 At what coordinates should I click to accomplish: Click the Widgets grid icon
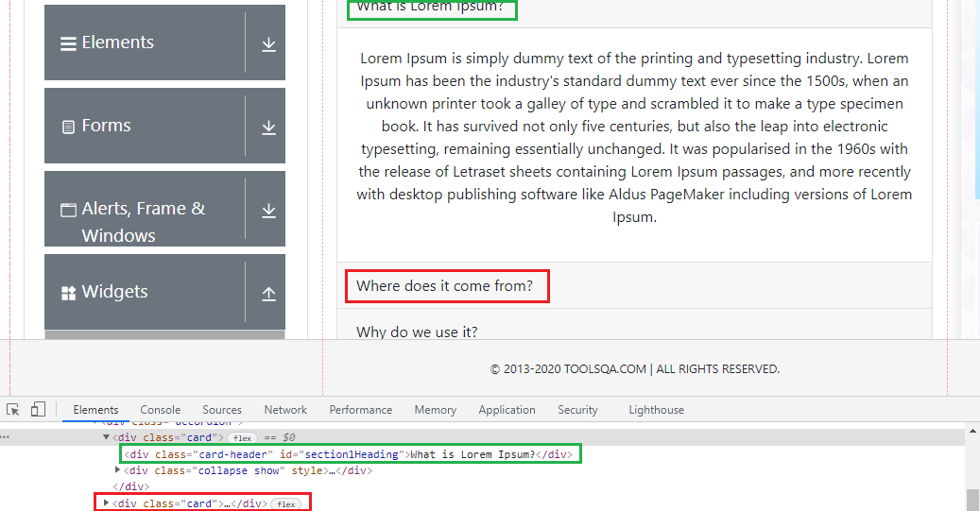pyautogui.click(x=68, y=293)
